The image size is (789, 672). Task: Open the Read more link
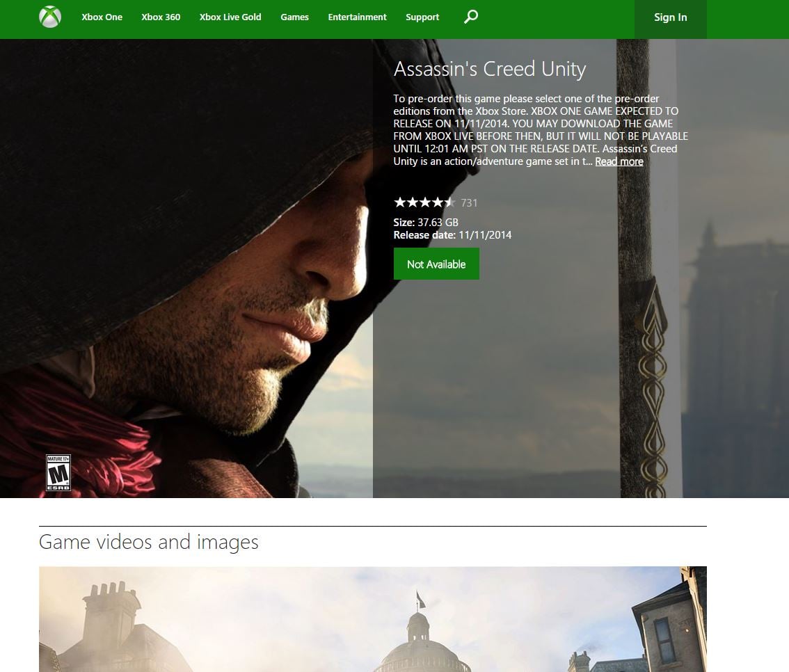619,161
